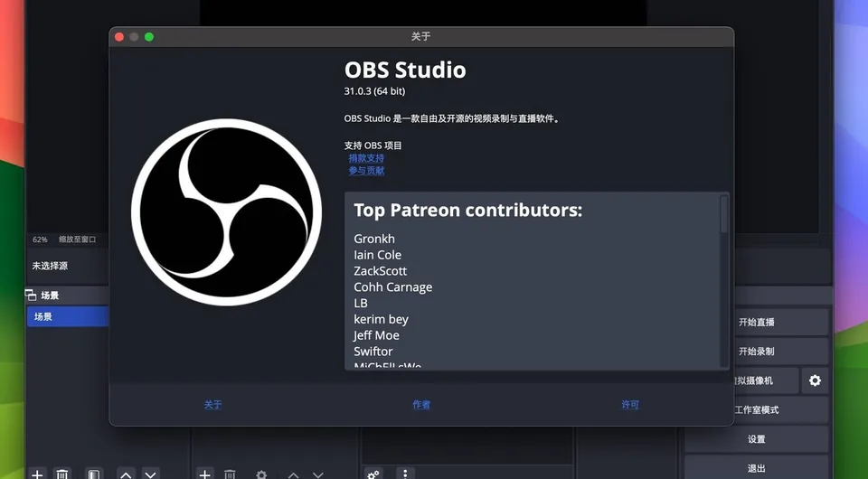Click the OBS Studio logo in the About dialog
This screenshot has width=868, height=479.
click(226, 212)
